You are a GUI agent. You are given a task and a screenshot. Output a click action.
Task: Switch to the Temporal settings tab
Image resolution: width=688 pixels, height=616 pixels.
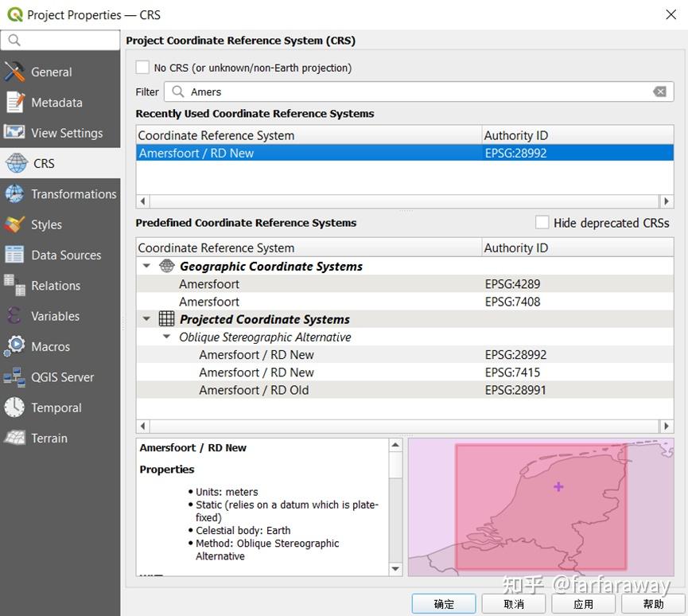tap(56, 407)
